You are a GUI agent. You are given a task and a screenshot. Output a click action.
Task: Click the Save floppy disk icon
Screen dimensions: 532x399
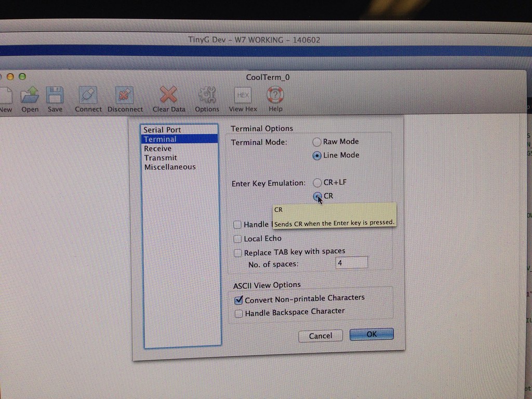[x=55, y=96]
